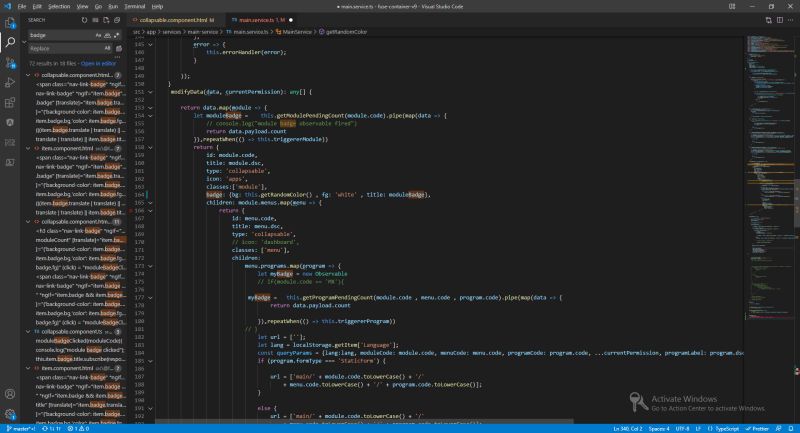Fold the code block at line 173

[x=151, y=266]
